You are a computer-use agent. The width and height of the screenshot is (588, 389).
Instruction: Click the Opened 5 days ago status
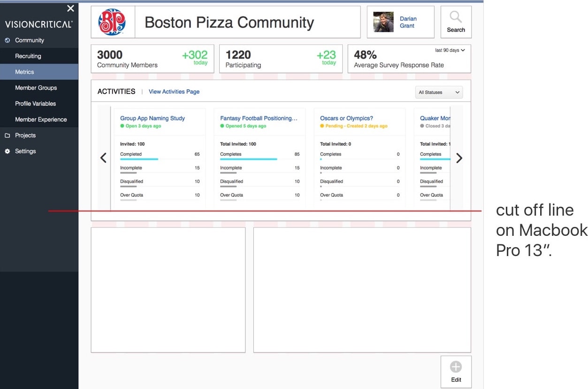[x=243, y=126]
